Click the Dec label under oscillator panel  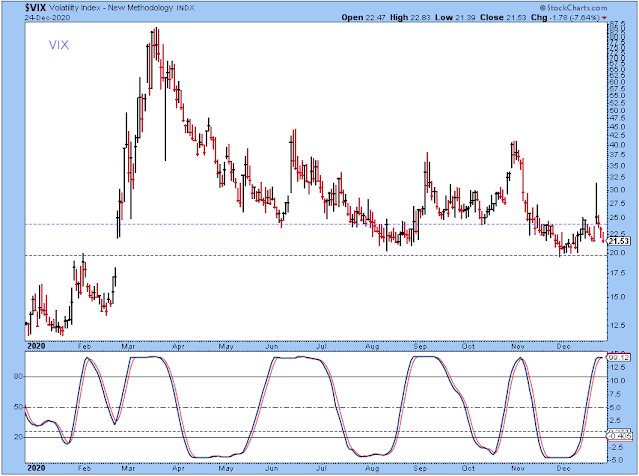[x=564, y=468]
